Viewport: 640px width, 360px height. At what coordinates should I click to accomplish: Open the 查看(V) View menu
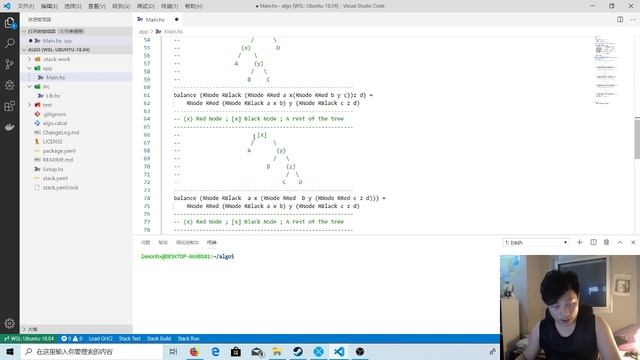point(97,6)
